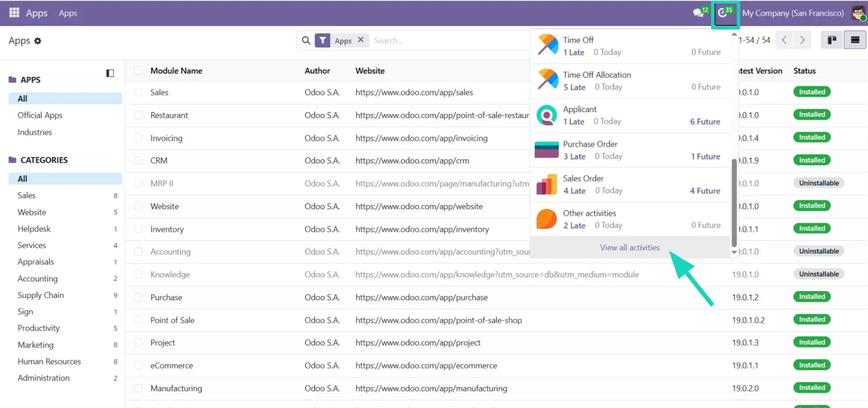
Task: Remove the Apps filter tag
Action: tap(361, 40)
